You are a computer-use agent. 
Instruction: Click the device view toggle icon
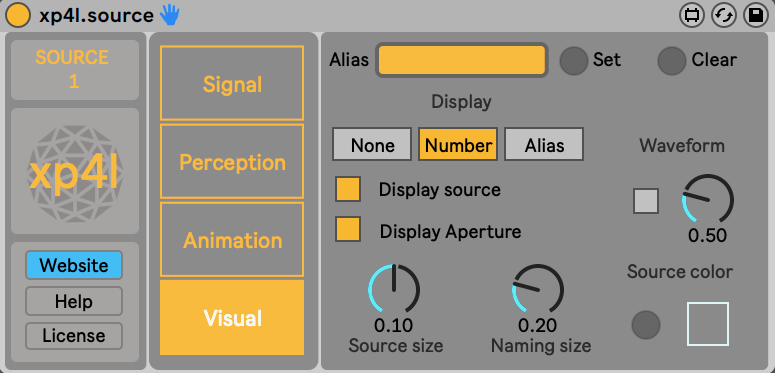click(x=692, y=16)
